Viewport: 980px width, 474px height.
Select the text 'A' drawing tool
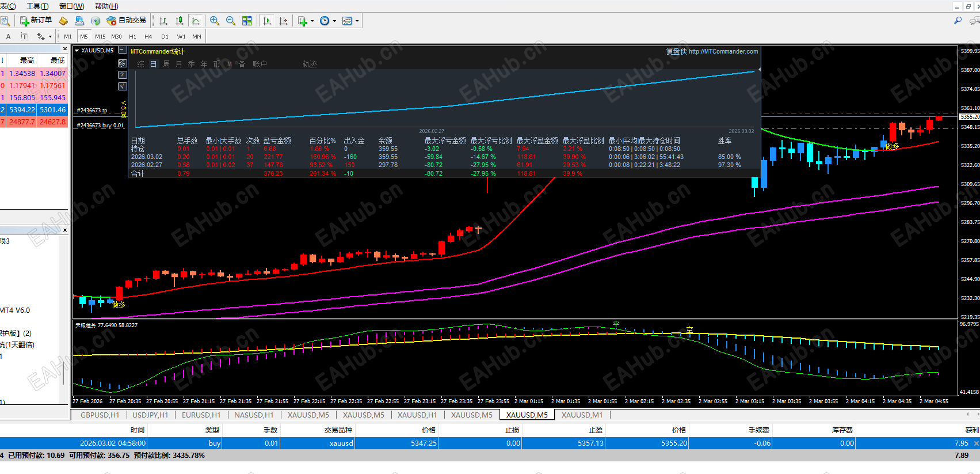pos(8,36)
